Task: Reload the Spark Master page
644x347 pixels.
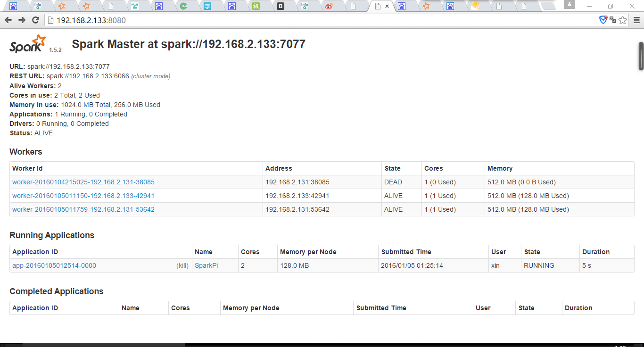Action: [35, 20]
